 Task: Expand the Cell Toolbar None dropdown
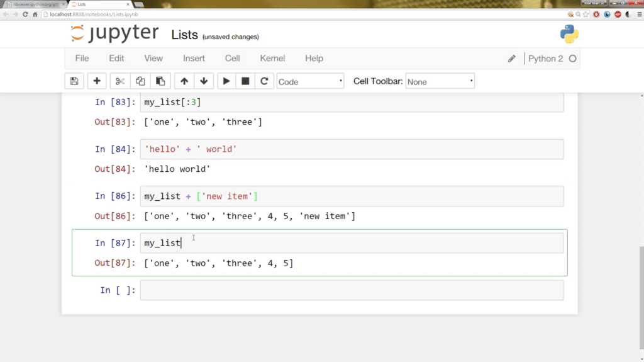440,81
